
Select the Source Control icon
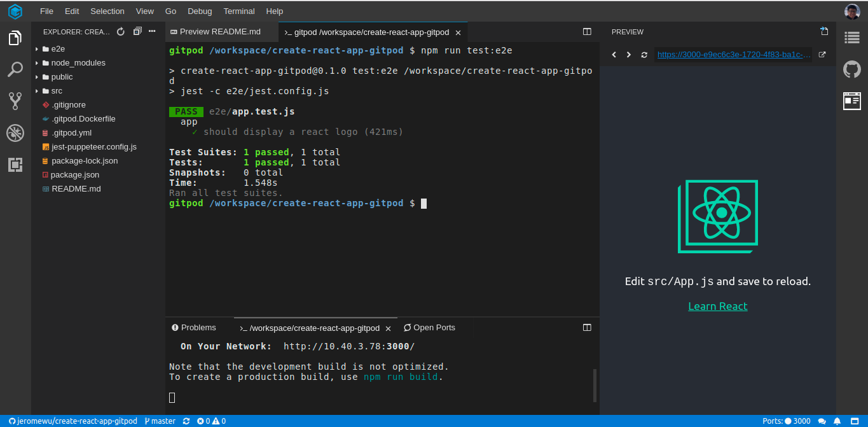click(x=15, y=101)
